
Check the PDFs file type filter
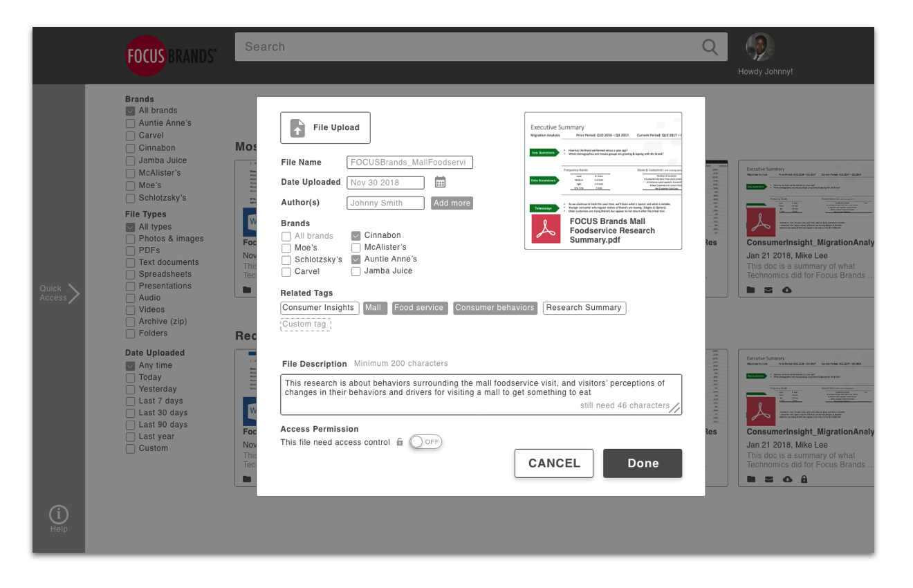(x=130, y=250)
